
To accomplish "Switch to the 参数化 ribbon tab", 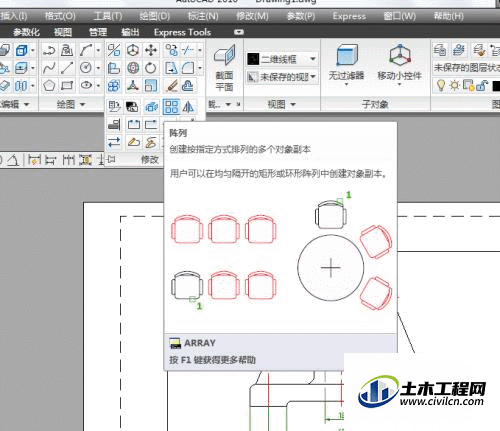I will click(26, 32).
